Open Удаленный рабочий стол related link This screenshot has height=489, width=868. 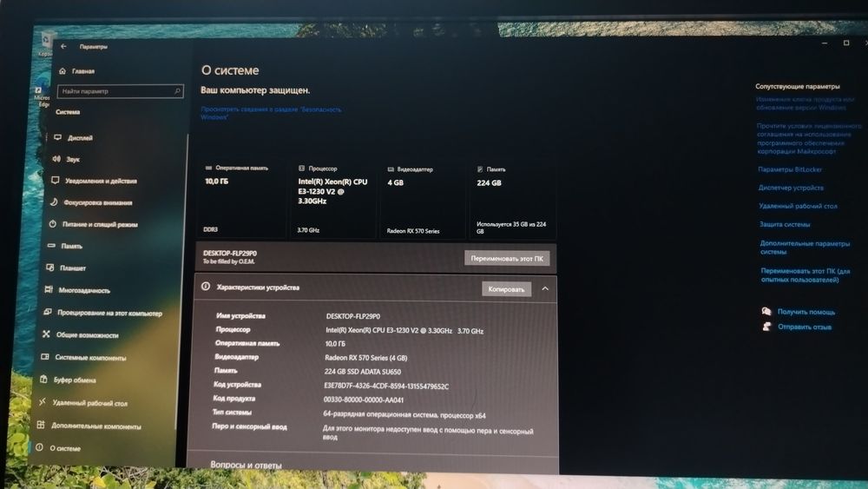799,206
